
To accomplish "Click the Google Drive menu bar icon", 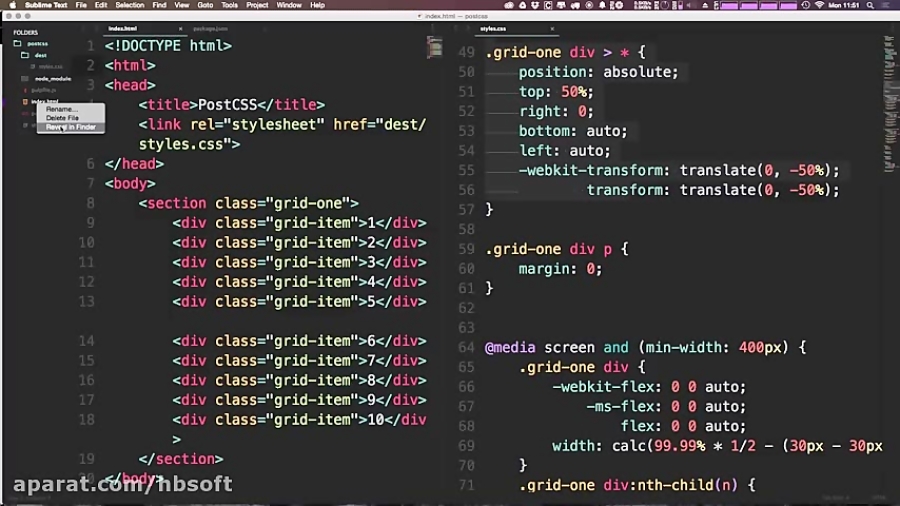I will [x=522, y=5].
